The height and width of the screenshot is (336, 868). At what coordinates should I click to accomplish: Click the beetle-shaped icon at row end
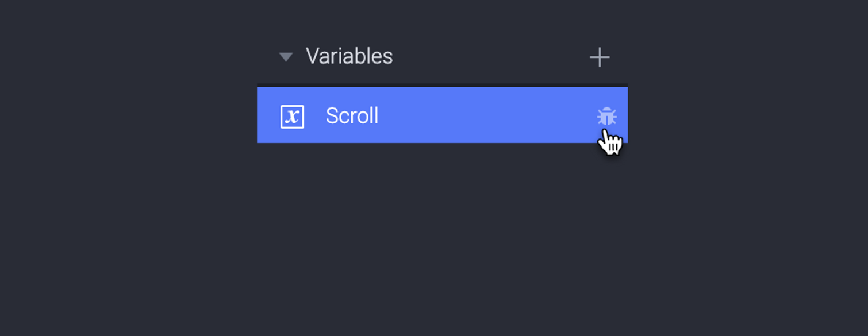coord(606,117)
